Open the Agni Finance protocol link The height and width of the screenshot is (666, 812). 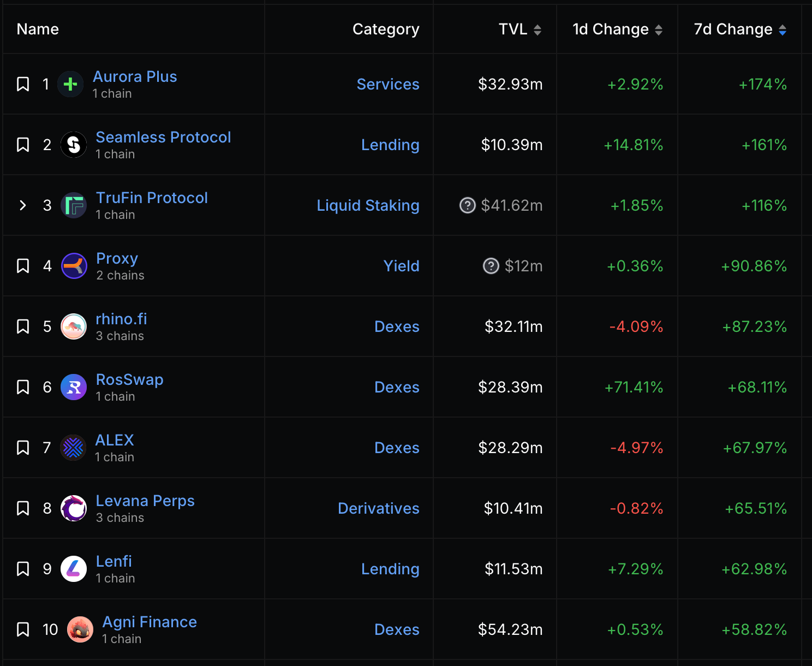150,622
